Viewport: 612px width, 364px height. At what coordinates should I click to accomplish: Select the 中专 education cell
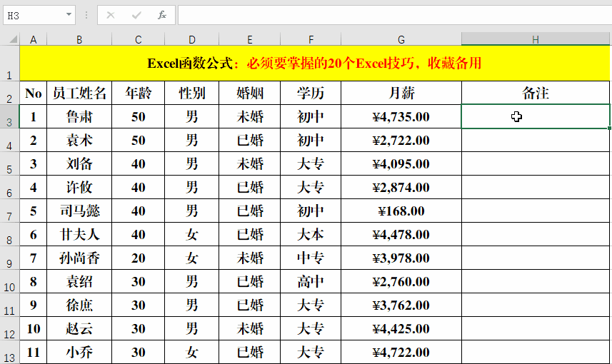click(311, 258)
